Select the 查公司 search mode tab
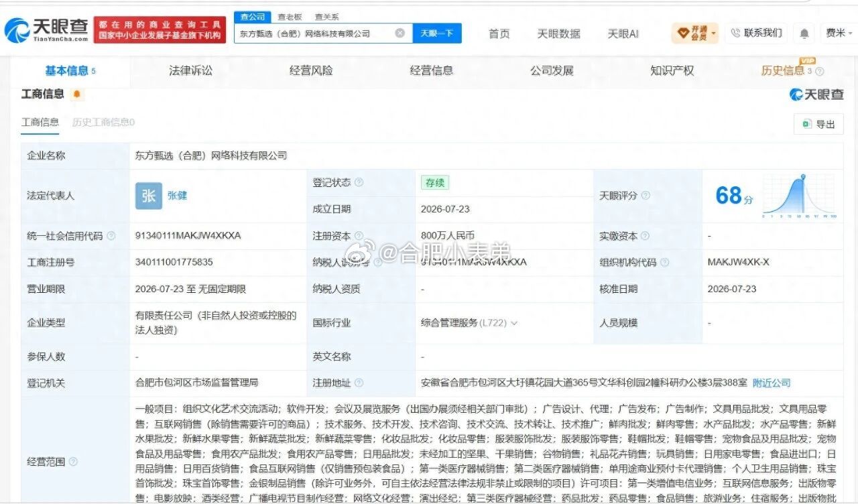Viewport: 858px width, 504px height. [x=252, y=17]
